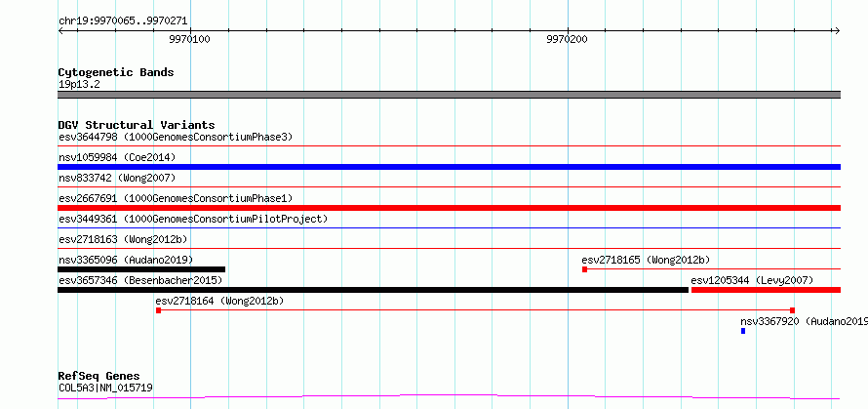Click the short black nsv3365096 variant bar
This screenshot has width=868, height=409.
coord(141,269)
